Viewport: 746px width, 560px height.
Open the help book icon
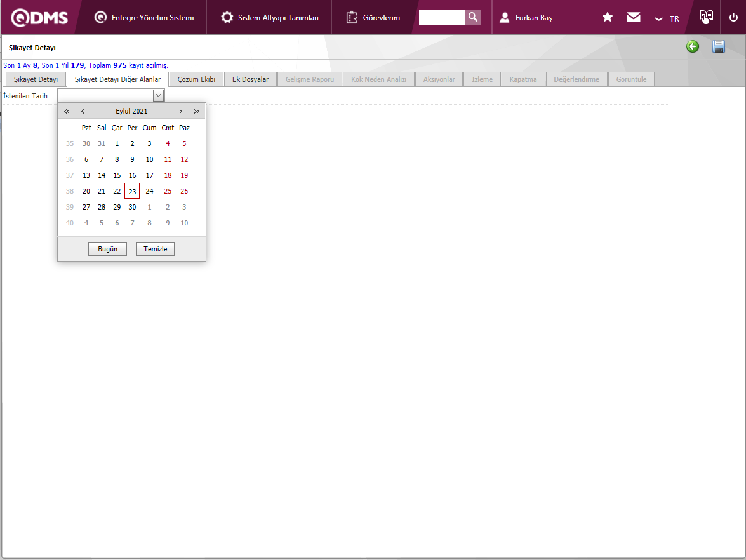click(706, 17)
